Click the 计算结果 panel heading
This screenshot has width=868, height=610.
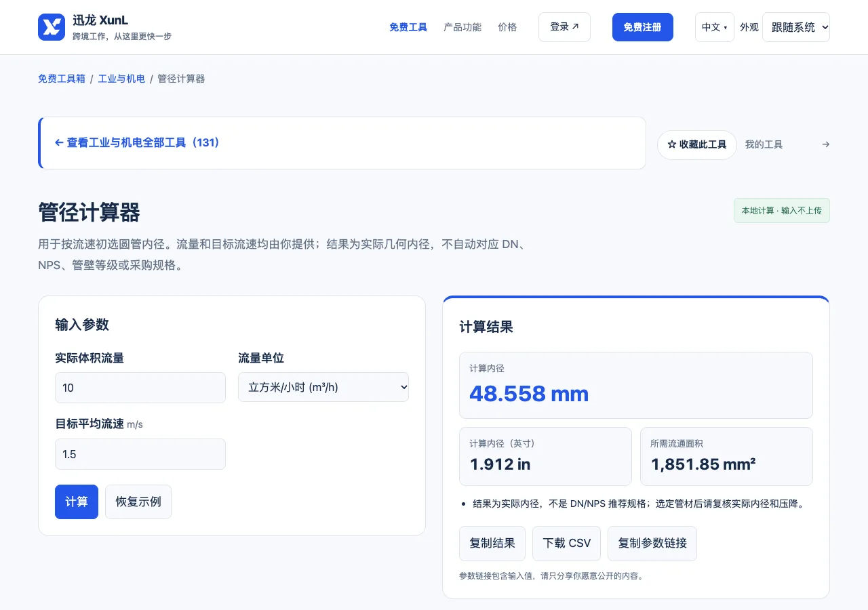[486, 327]
